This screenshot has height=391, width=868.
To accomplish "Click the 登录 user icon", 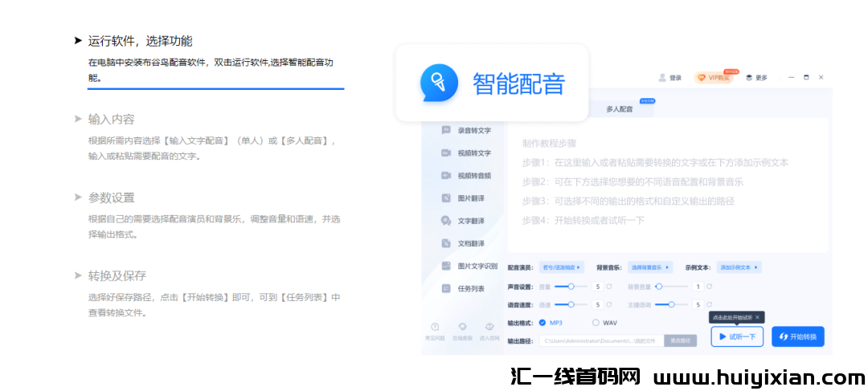I will (x=662, y=78).
